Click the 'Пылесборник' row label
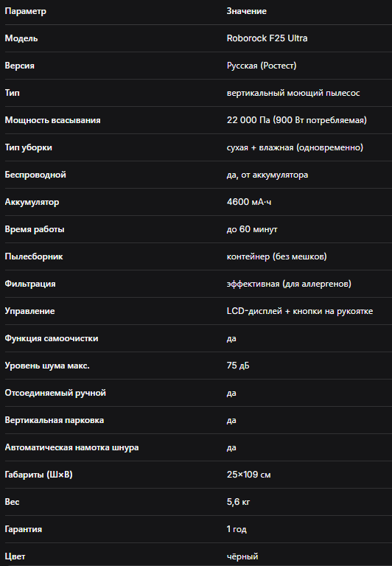 point(34,256)
